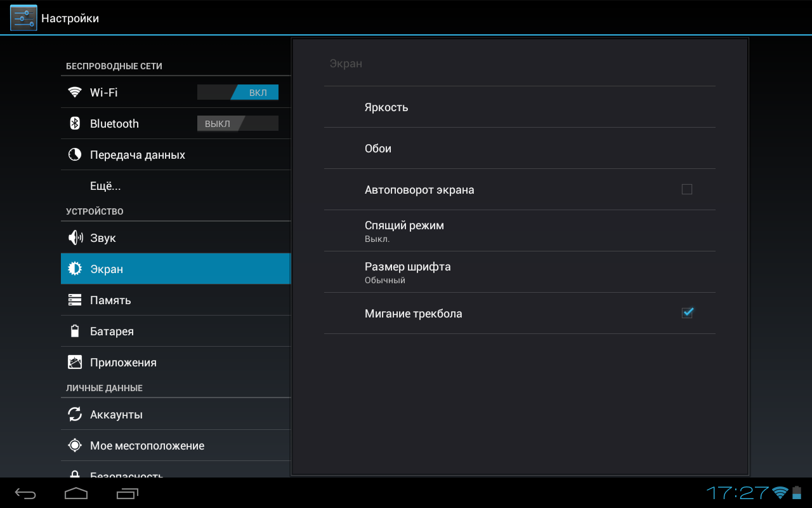Open Мое местоположение settings
This screenshot has height=508, width=812.
tap(176, 445)
